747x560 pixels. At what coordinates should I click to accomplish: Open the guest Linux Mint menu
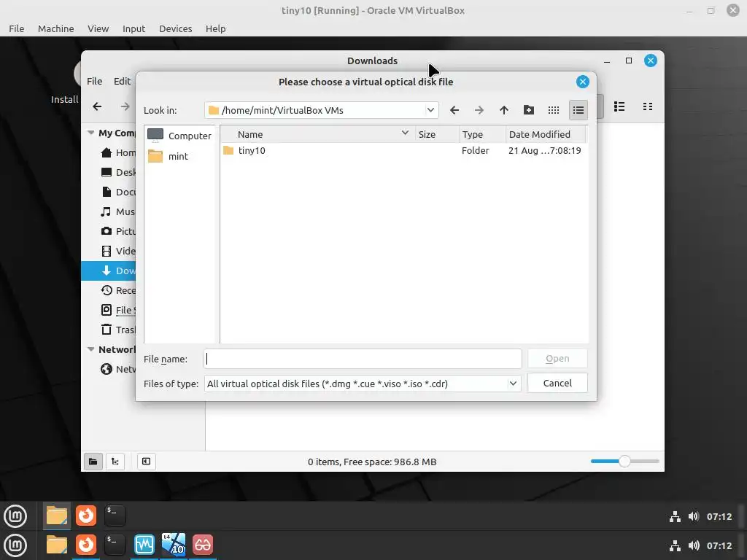pyautogui.click(x=15, y=516)
